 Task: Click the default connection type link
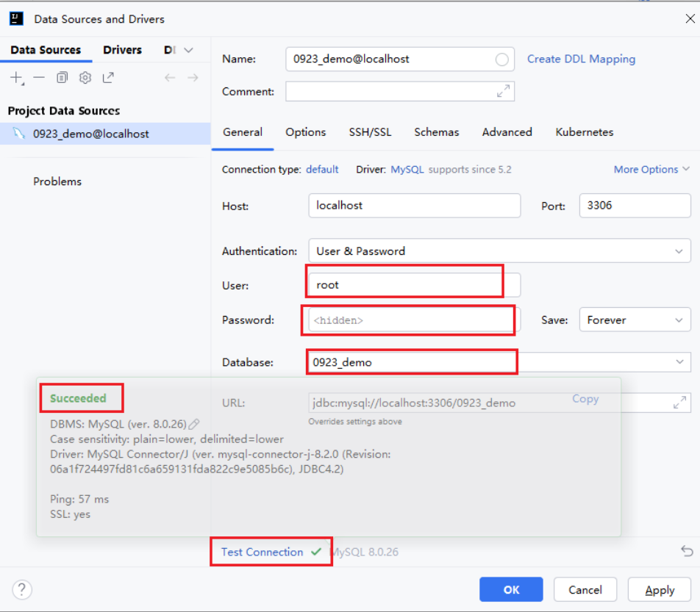pos(322,170)
